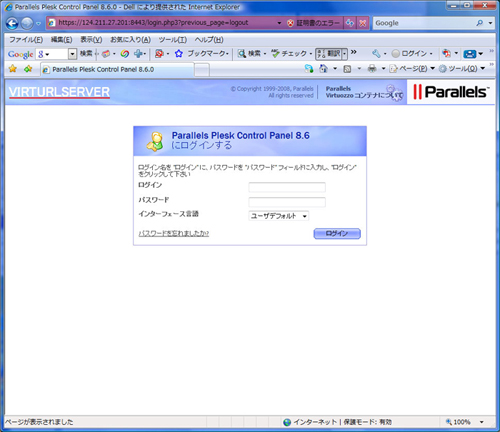Open the ブックマーク dropdown on Google toolbar
The height and width of the screenshot is (432, 500).
click(208, 53)
